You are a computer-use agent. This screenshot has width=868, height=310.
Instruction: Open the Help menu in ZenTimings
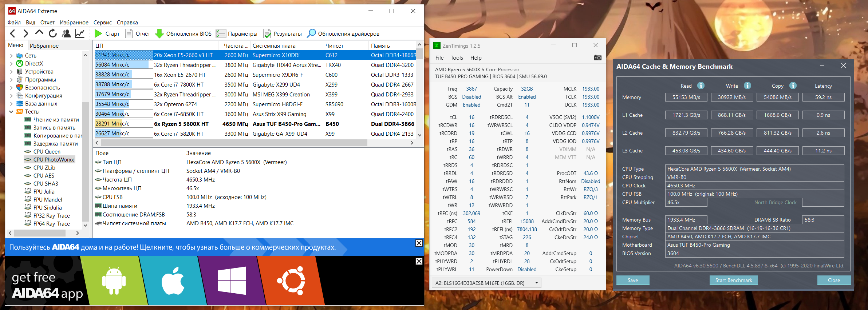[x=476, y=58]
